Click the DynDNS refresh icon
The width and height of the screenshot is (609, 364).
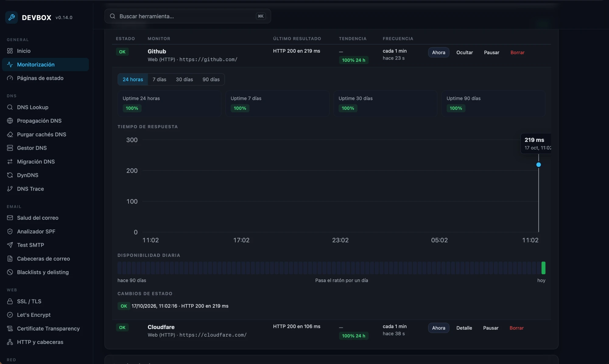[10, 175]
